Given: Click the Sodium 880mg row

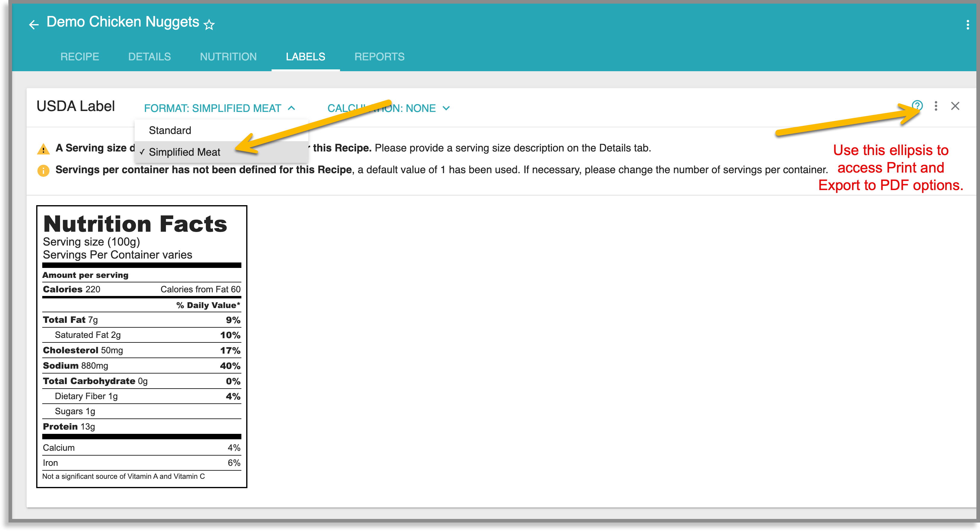Looking at the screenshot, I should click(142, 366).
